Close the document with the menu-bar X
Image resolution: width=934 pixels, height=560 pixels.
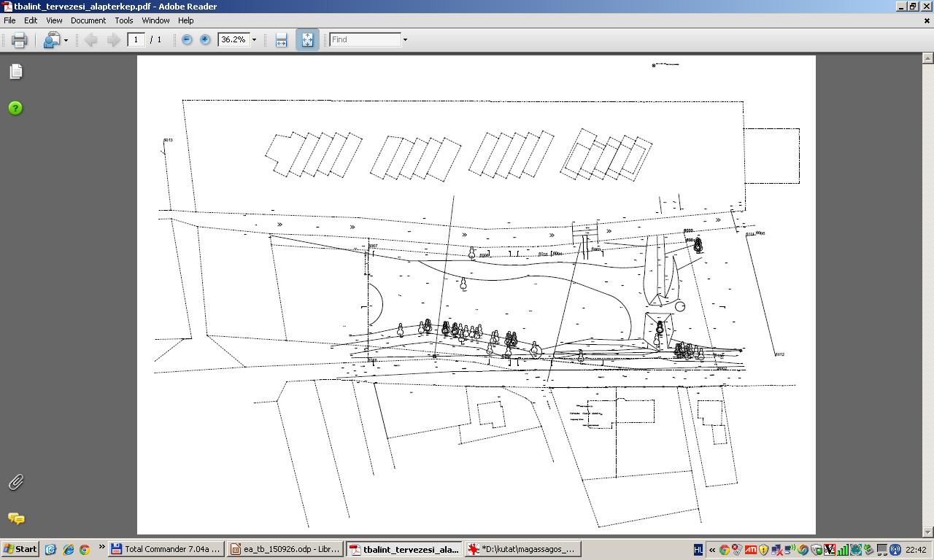(927, 21)
